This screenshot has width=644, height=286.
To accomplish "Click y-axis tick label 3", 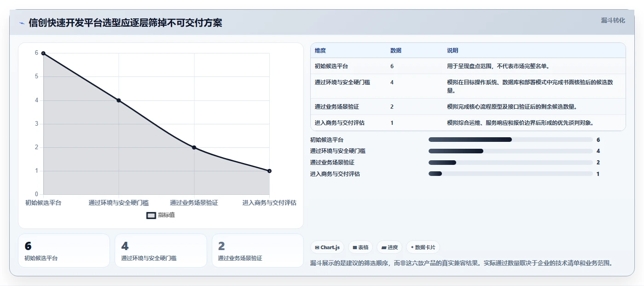I will [36, 124].
